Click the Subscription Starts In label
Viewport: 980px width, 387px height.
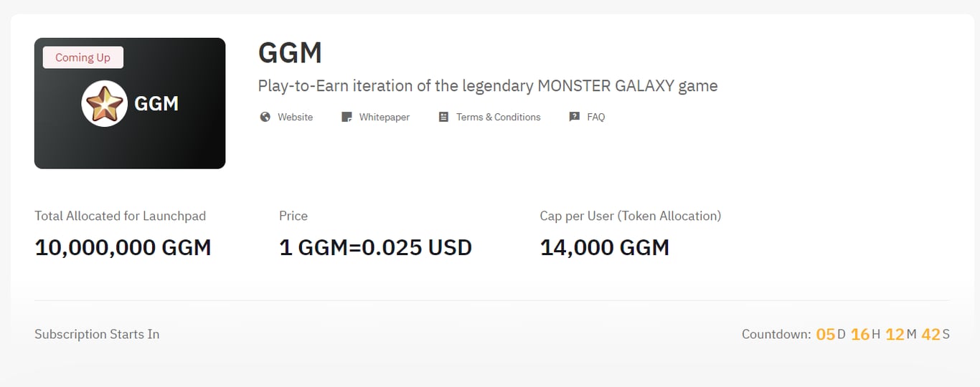(x=97, y=334)
